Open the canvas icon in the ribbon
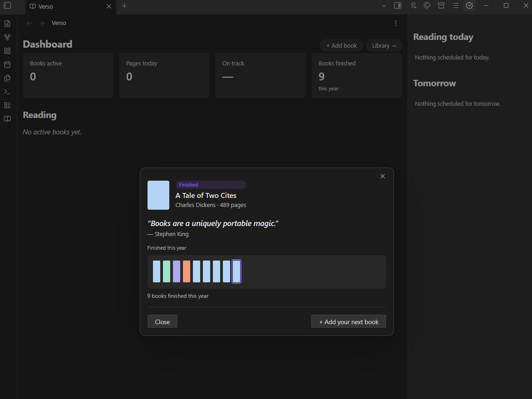This screenshot has width=532, height=399. pos(7,50)
